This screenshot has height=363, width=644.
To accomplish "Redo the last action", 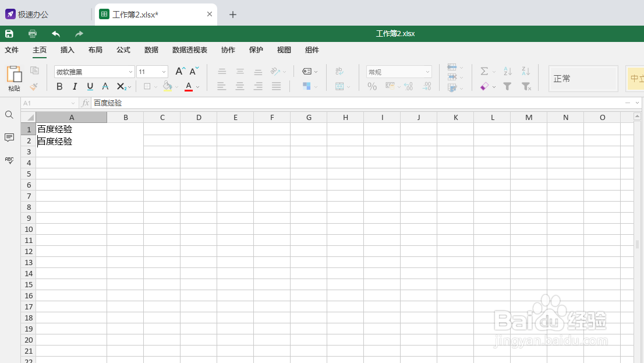I will point(79,34).
